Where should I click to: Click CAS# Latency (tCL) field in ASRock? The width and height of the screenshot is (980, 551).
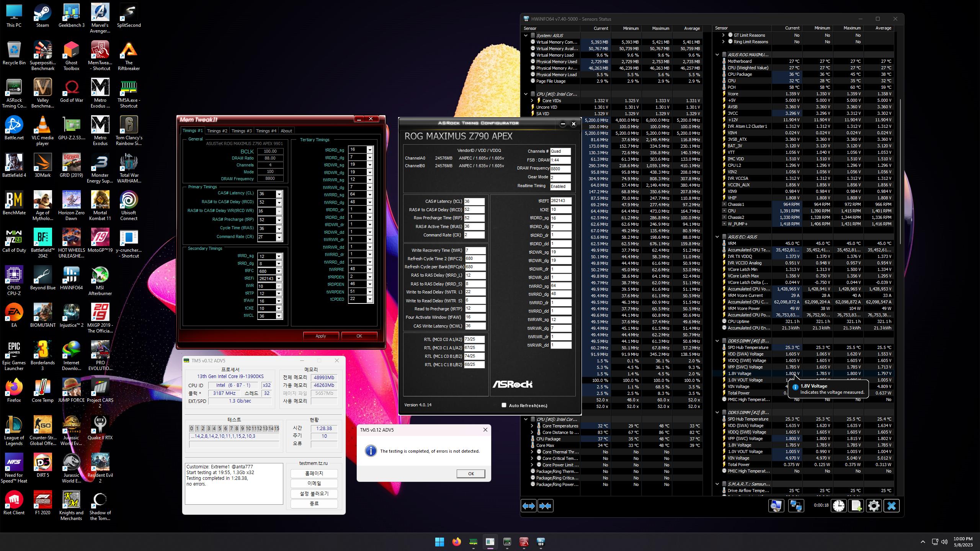pyautogui.click(x=474, y=201)
